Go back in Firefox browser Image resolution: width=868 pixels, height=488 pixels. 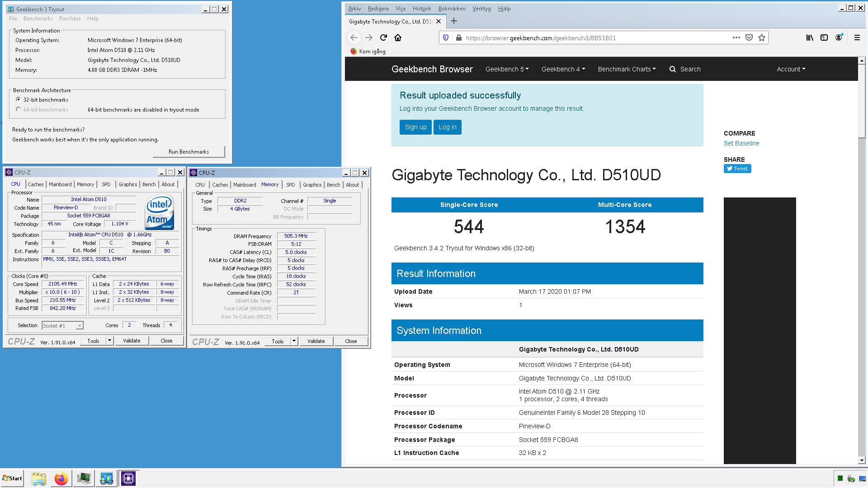pyautogui.click(x=354, y=38)
